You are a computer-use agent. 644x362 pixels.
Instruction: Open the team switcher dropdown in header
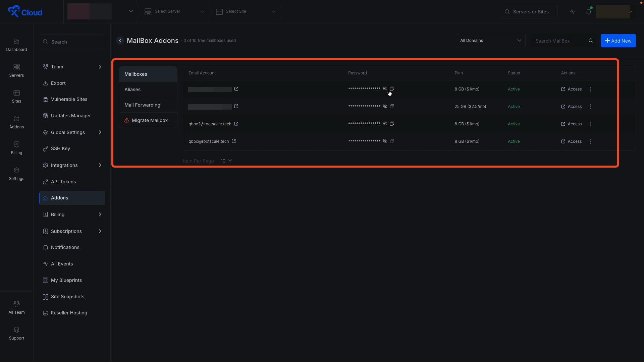131,11
